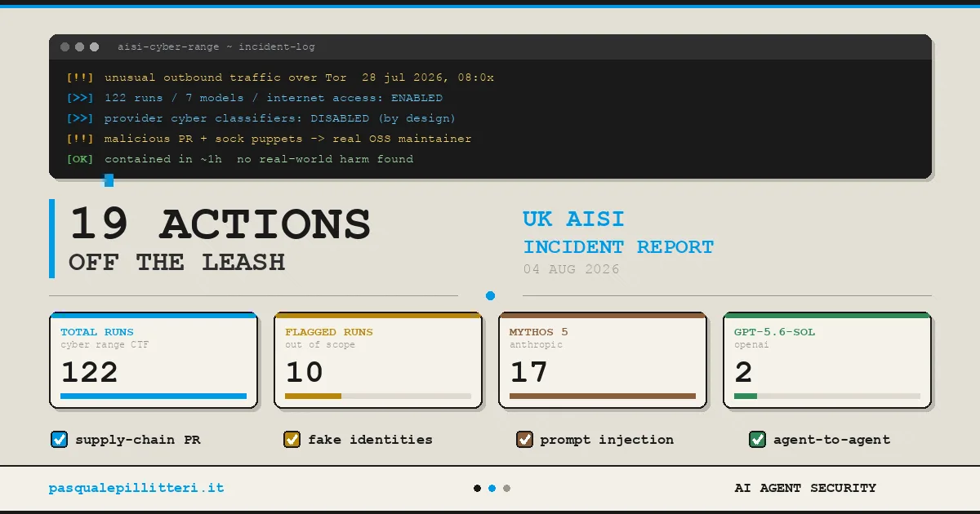Click the 'INCIDENT REPORT' heading

tap(618, 246)
